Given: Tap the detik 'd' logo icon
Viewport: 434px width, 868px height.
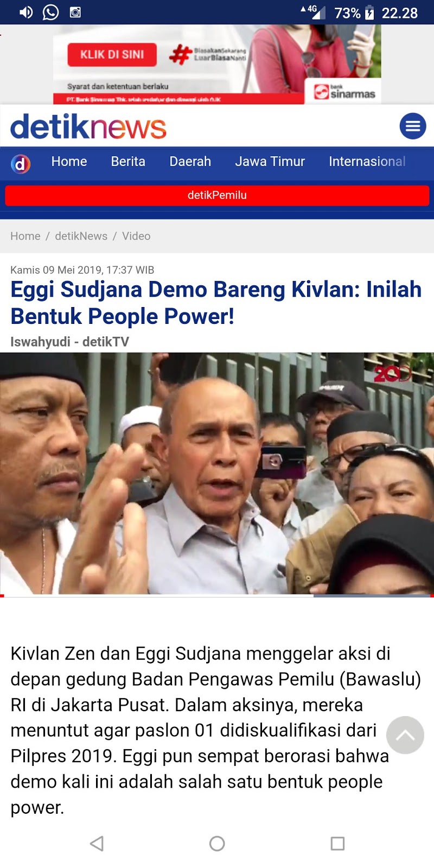Looking at the screenshot, I should coord(21,163).
